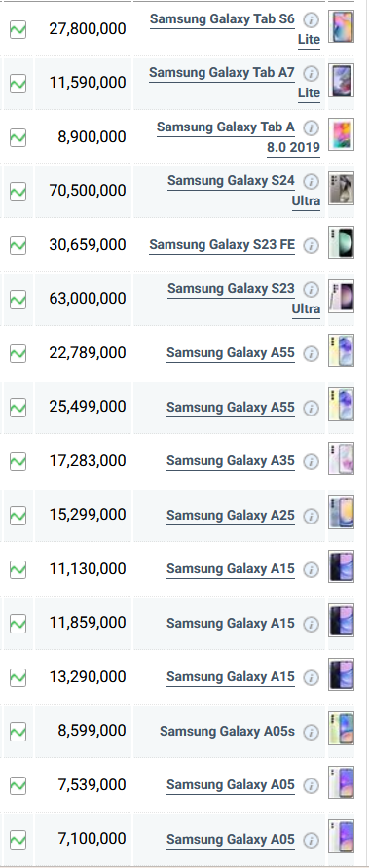Image resolution: width=369 pixels, height=868 pixels.
Task: Click info icon for Galaxy A05s
Action: [312, 732]
